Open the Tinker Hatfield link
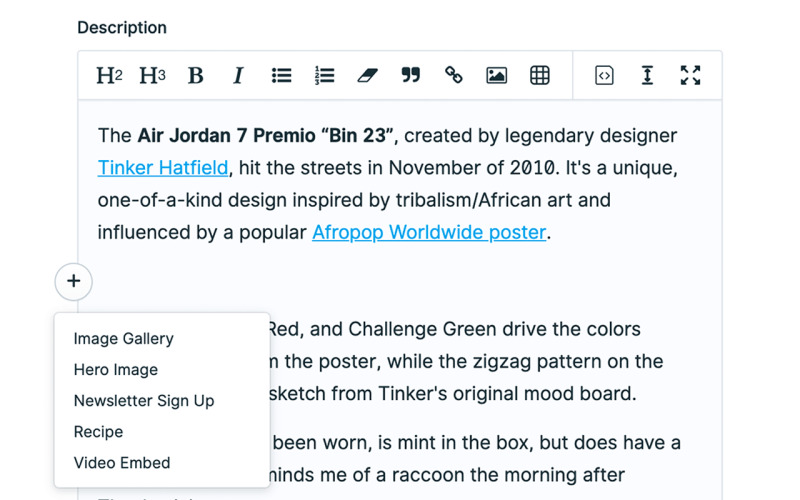Image resolution: width=800 pixels, height=500 pixels. [163, 168]
